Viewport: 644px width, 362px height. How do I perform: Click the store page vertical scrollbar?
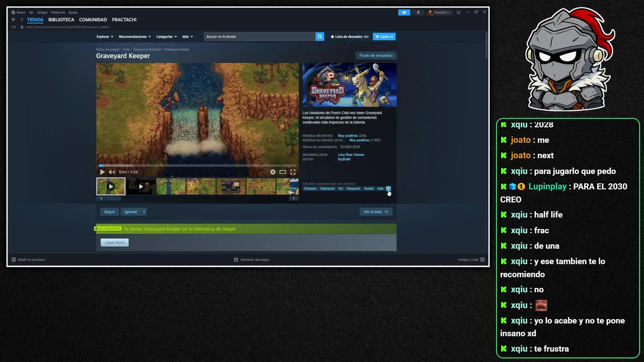point(486,44)
